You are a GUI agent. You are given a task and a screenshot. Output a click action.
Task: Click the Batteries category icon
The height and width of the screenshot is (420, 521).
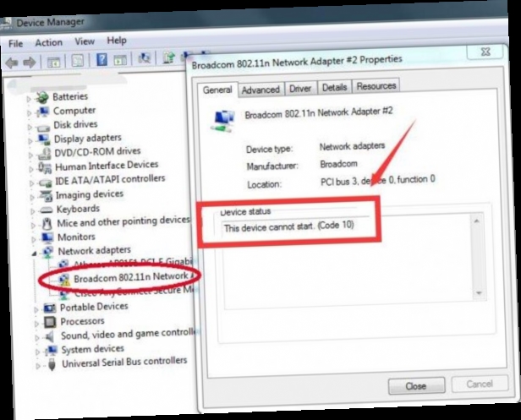coord(42,97)
